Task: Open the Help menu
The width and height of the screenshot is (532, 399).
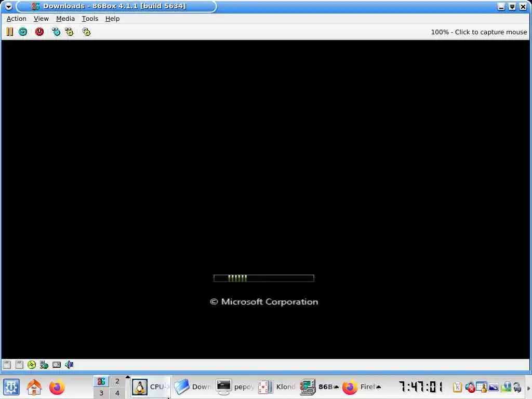Action: [112, 19]
